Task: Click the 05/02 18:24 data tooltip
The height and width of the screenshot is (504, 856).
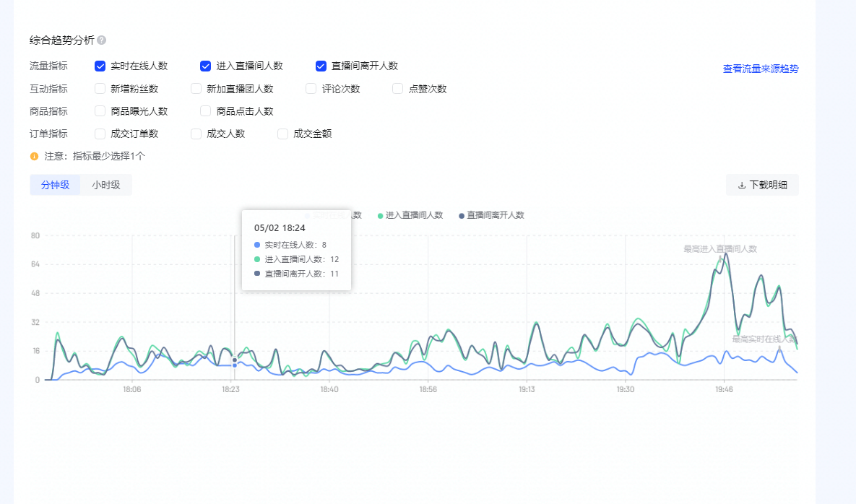Action: coord(280,227)
